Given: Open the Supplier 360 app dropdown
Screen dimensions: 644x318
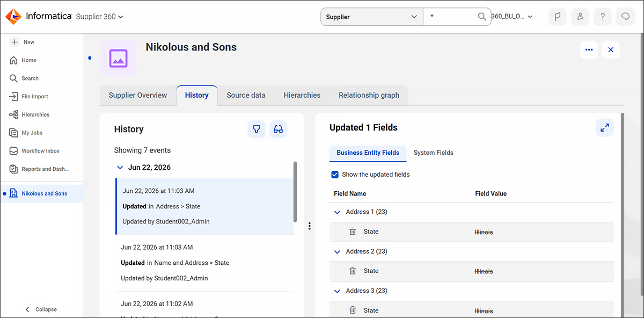Looking at the screenshot, I should pyautogui.click(x=100, y=17).
